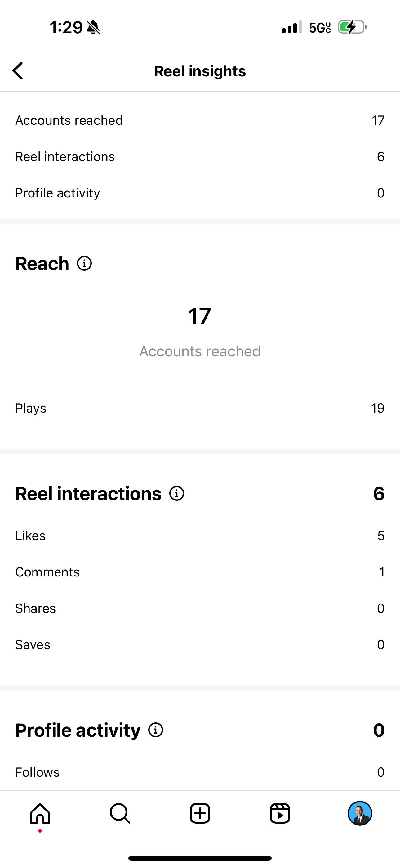400x868 pixels.
Task: Tap info icon beside Reel interactions heading
Action: coord(177,493)
